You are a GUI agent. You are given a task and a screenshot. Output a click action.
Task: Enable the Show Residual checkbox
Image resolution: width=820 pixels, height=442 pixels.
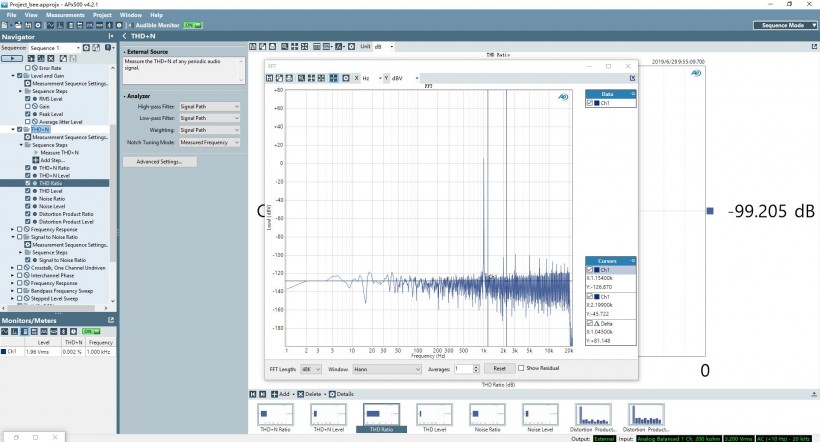521,368
